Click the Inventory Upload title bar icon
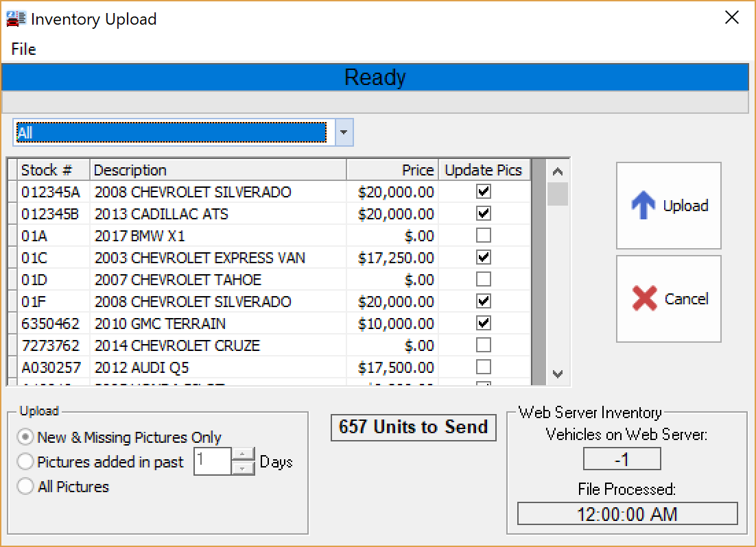The width and height of the screenshot is (756, 547). pos(15,19)
